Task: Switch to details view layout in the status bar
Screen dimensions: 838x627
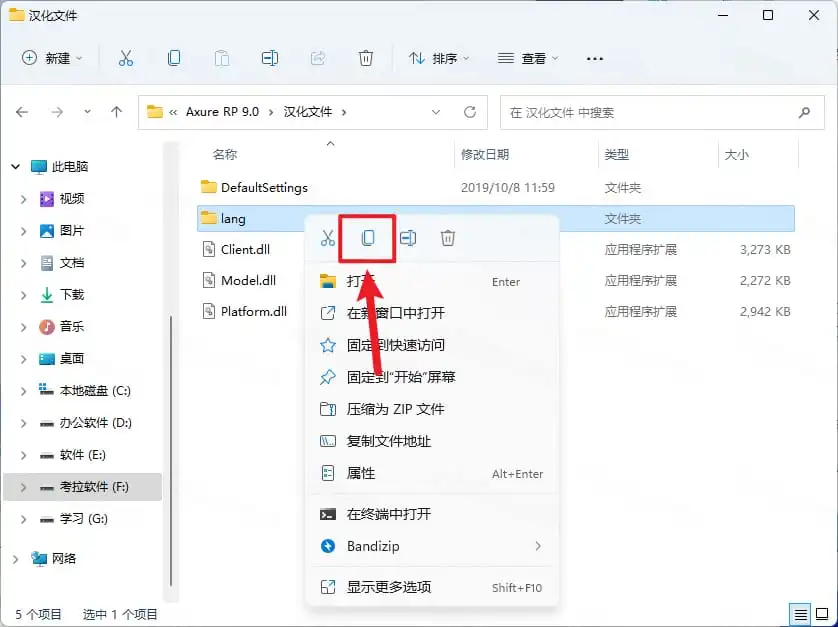Action: pyautogui.click(x=801, y=615)
